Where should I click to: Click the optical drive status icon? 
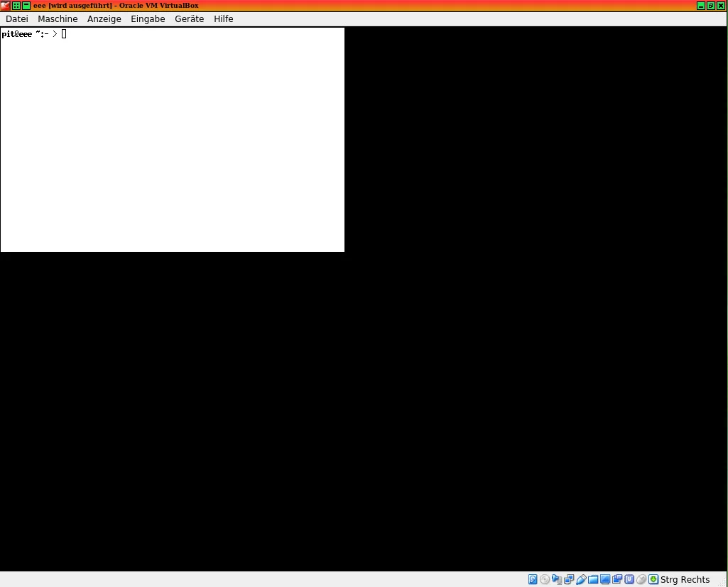pyautogui.click(x=545, y=579)
